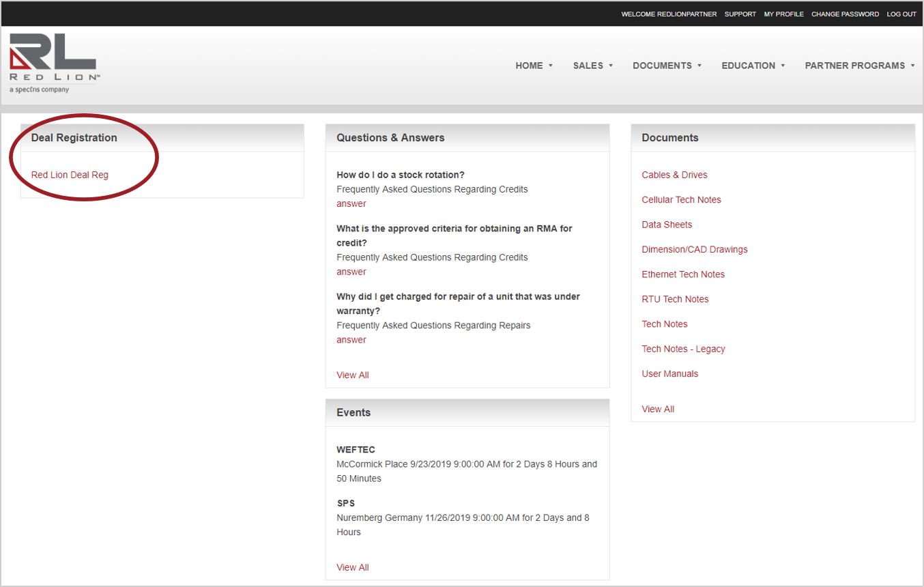Open Dimension/CAD Drawings documents
This screenshot has height=587, width=924.
pyautogui.click(x=694, y=249)
